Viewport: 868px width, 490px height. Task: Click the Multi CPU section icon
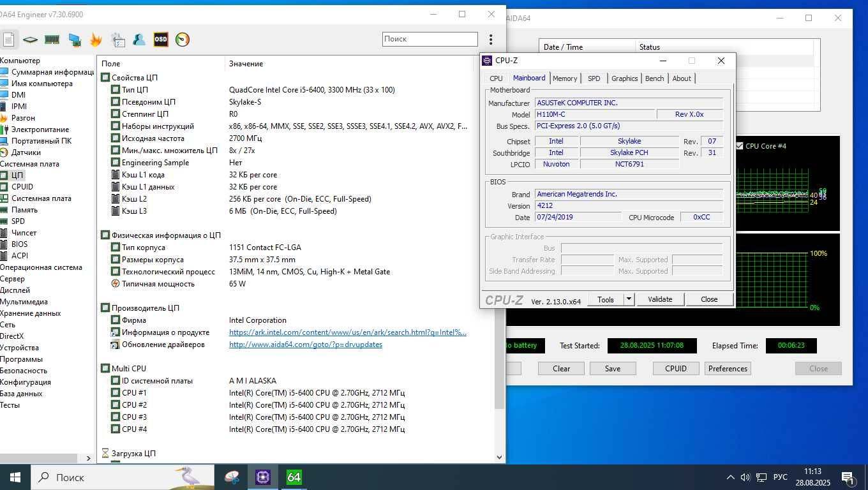(x=106, y=368)
